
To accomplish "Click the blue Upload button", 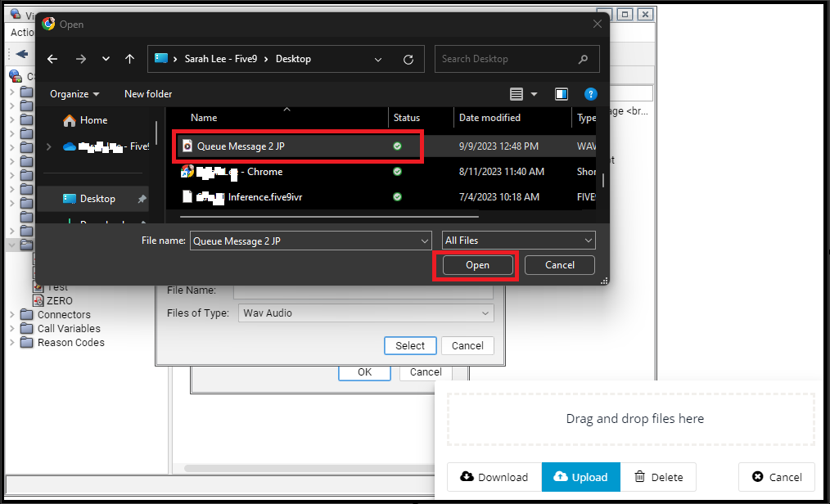I will [x=580, y=477].
